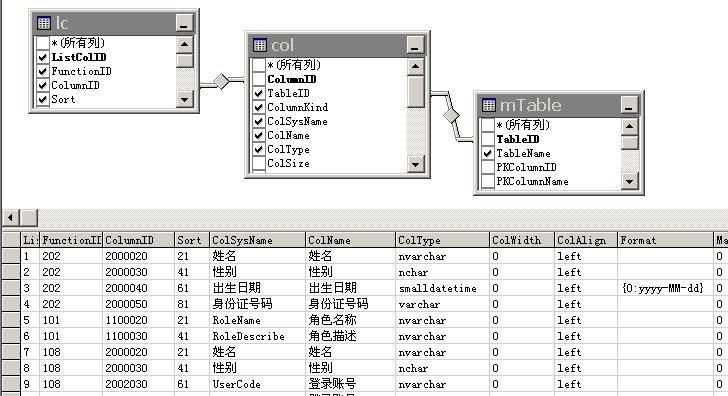Uncheck ColSysName in col table
Image resolution: width=728 pixels, height=396 pixels.
[x=259, y=121]
